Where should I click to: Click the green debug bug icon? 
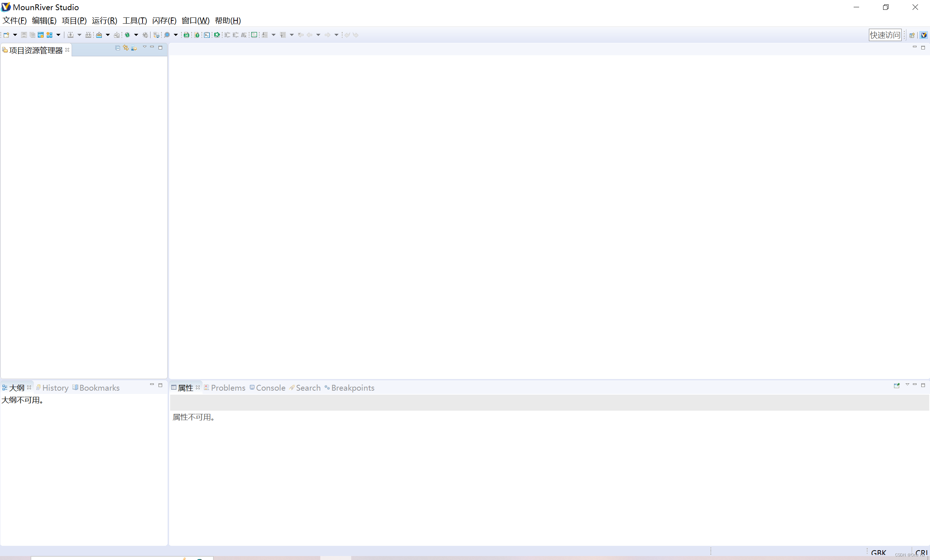pyautogui.click(x=128, y=35)
